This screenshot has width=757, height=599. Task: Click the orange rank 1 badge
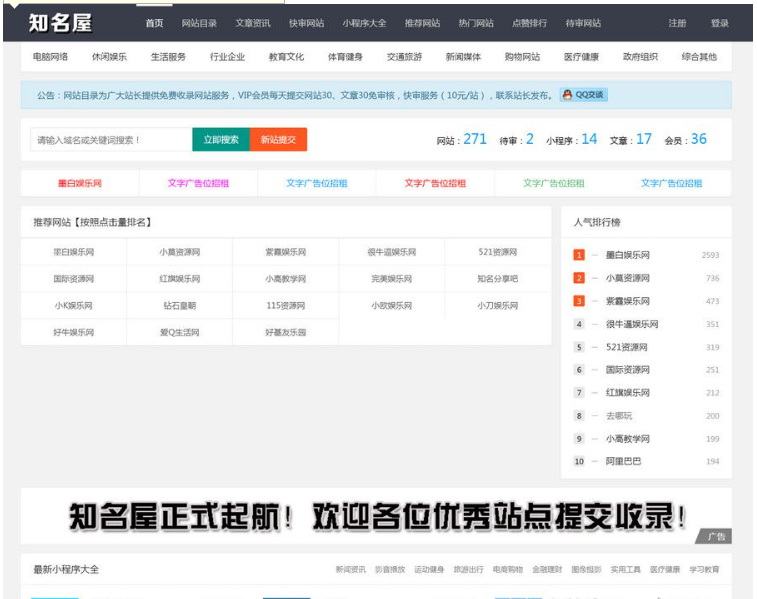point(579,255)
